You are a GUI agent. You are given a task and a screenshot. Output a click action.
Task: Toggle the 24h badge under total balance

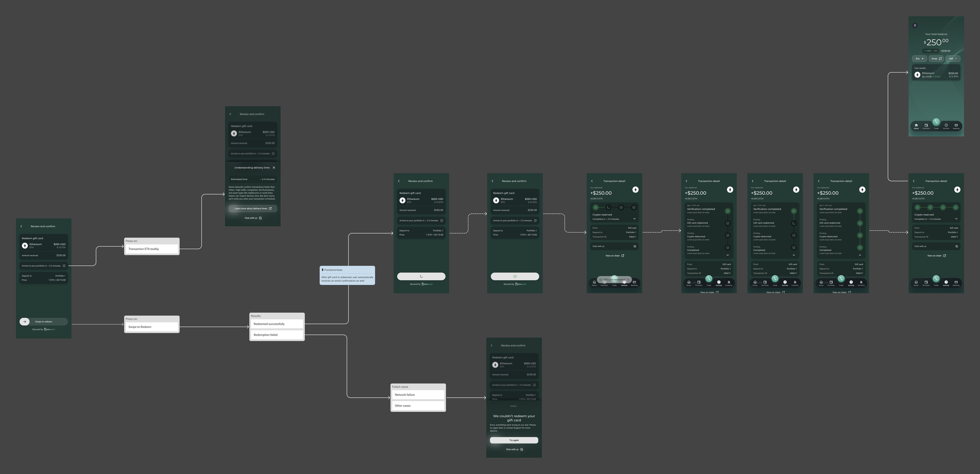[x=935, y=51]
